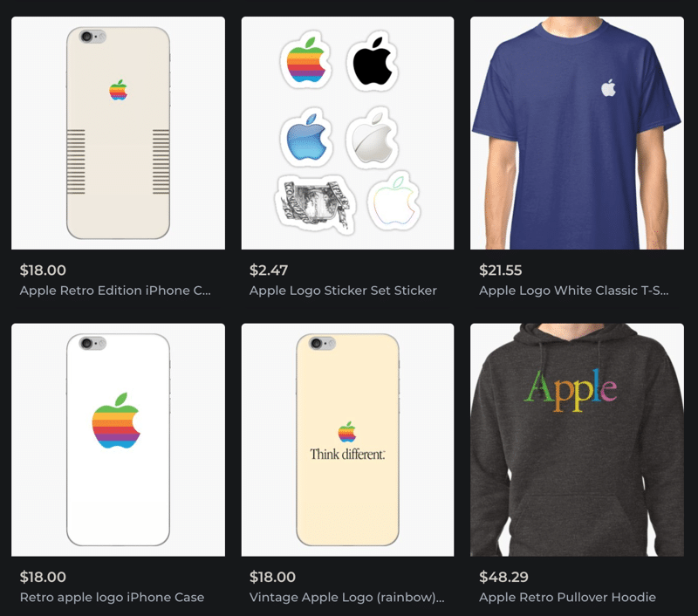Open the Think different iPhone case image

pos(347,440)
